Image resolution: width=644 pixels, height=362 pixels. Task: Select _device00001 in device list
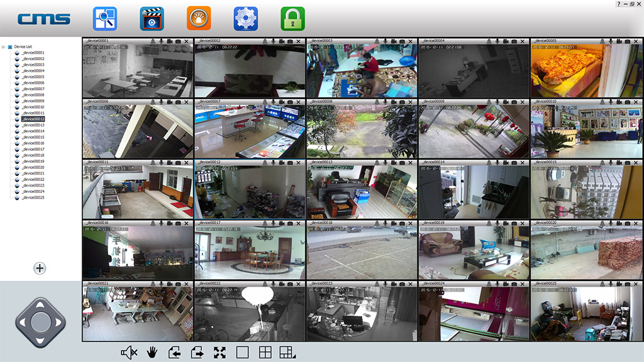[33, 53]
